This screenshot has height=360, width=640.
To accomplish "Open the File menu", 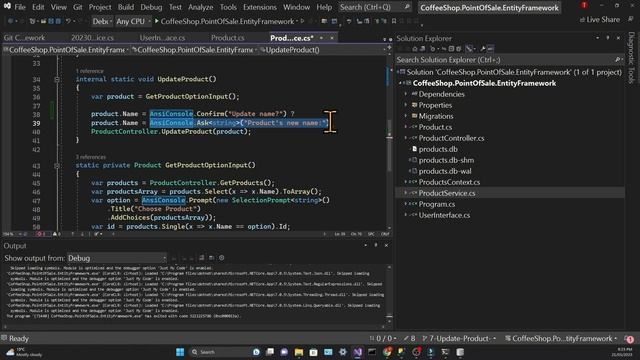I will pyautogui.click(x=20, y=7).
